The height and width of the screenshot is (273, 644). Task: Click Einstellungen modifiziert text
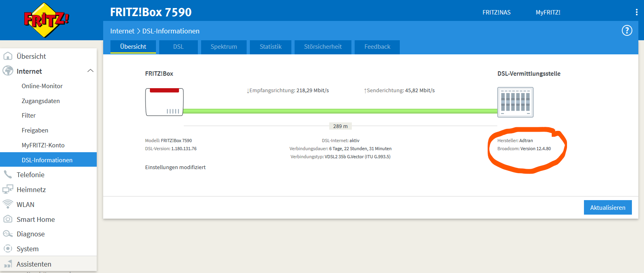175,167
